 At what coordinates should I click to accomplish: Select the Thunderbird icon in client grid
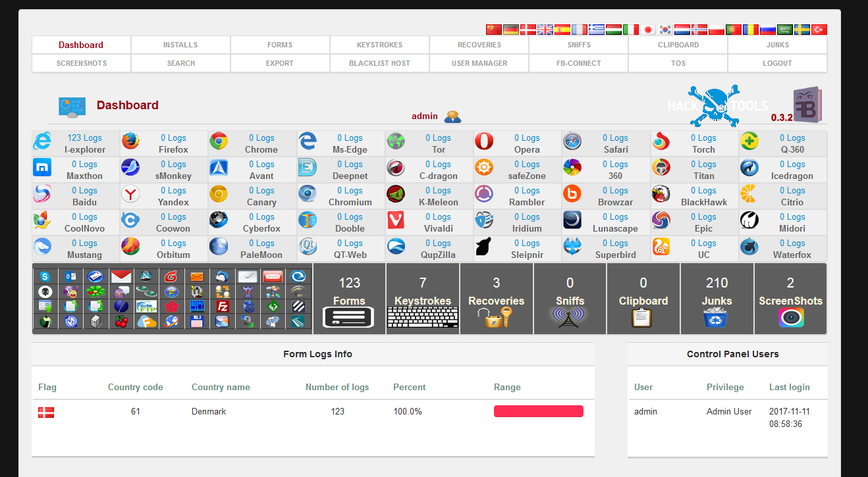coord(222,276)
